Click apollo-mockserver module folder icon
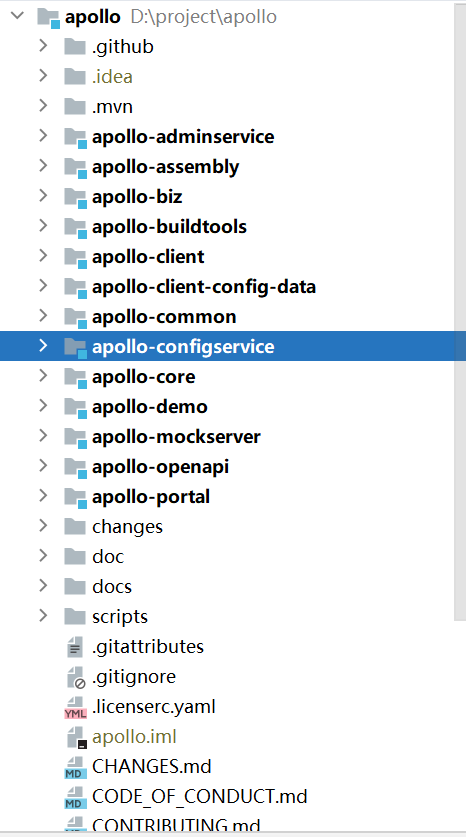466x837 pixels. [75, 438]
